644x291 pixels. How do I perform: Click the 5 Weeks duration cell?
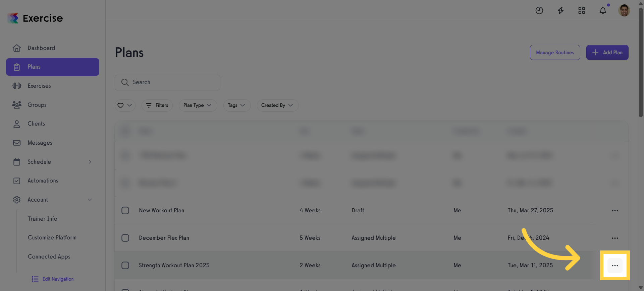click(310, 238)
